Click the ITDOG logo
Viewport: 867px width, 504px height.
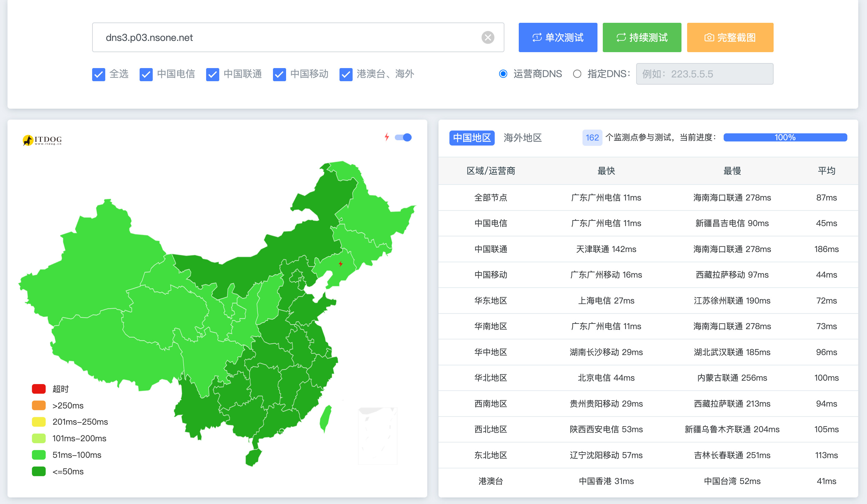[x=42, y=140]
